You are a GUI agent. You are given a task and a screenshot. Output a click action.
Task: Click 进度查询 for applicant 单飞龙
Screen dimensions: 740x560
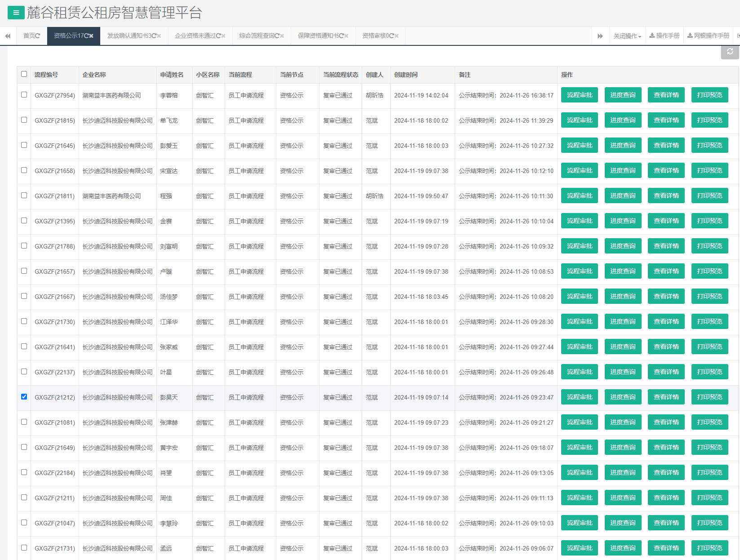click(623, 120)
